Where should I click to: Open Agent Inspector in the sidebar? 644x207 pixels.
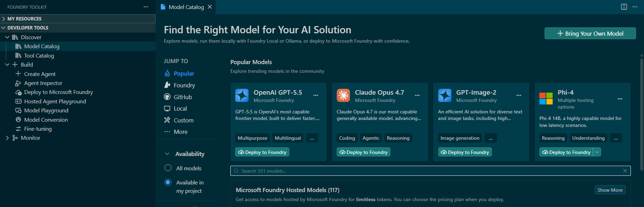[43, 83]
